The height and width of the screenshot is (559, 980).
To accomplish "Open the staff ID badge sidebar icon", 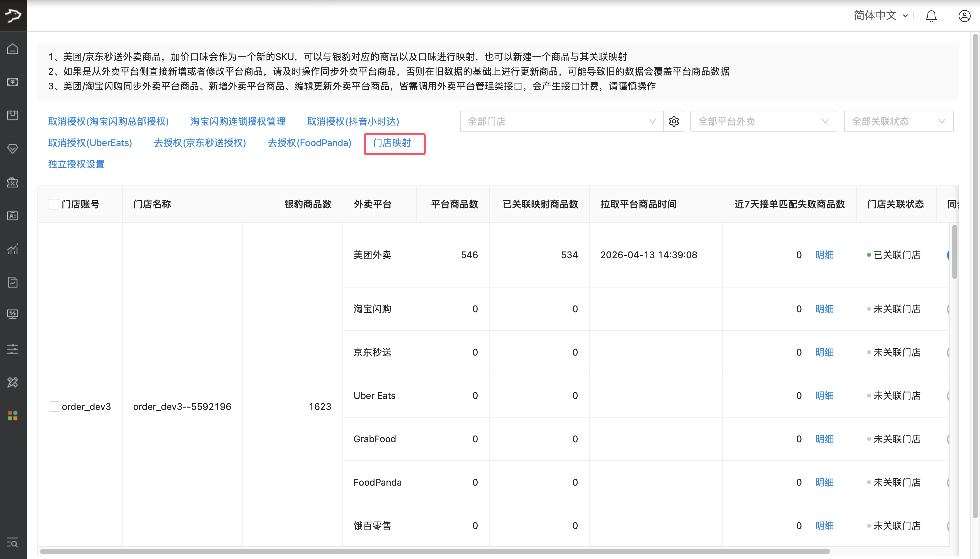I will coord(13,215).
